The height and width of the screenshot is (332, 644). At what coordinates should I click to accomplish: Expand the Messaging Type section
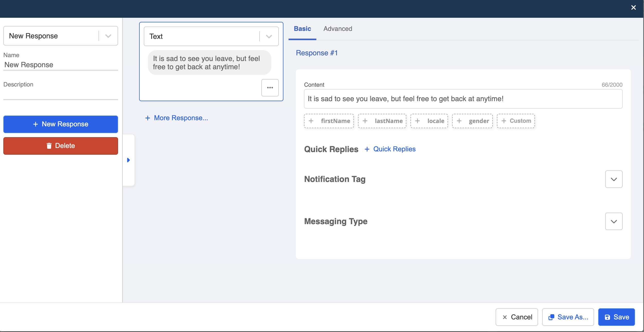point(614,222)
